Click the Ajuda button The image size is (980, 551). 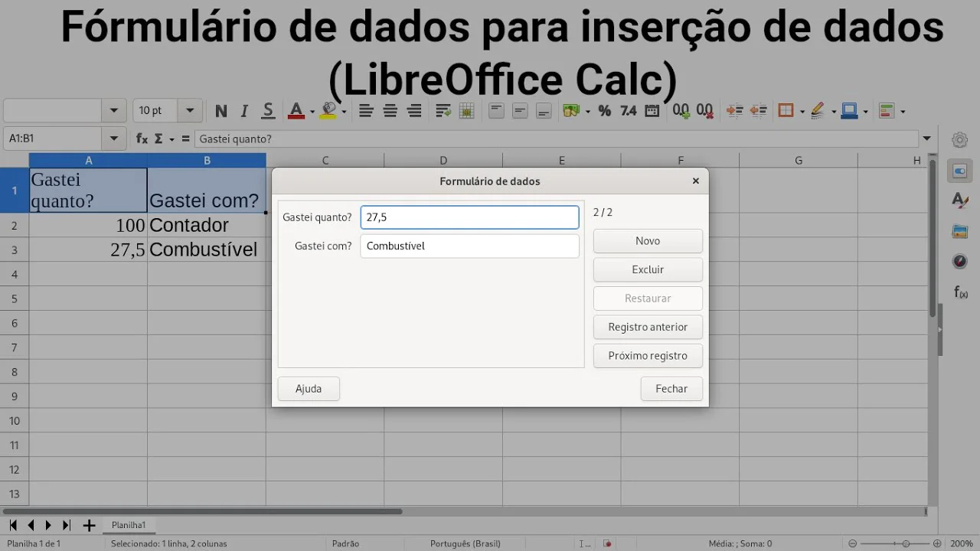[x=309, y=389]
